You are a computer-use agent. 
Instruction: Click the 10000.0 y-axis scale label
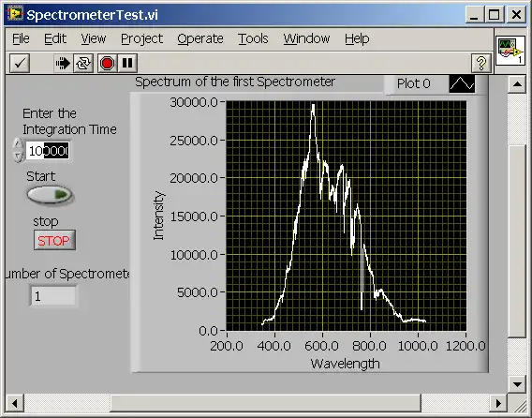pyautogui.click(x=194, y=254)
